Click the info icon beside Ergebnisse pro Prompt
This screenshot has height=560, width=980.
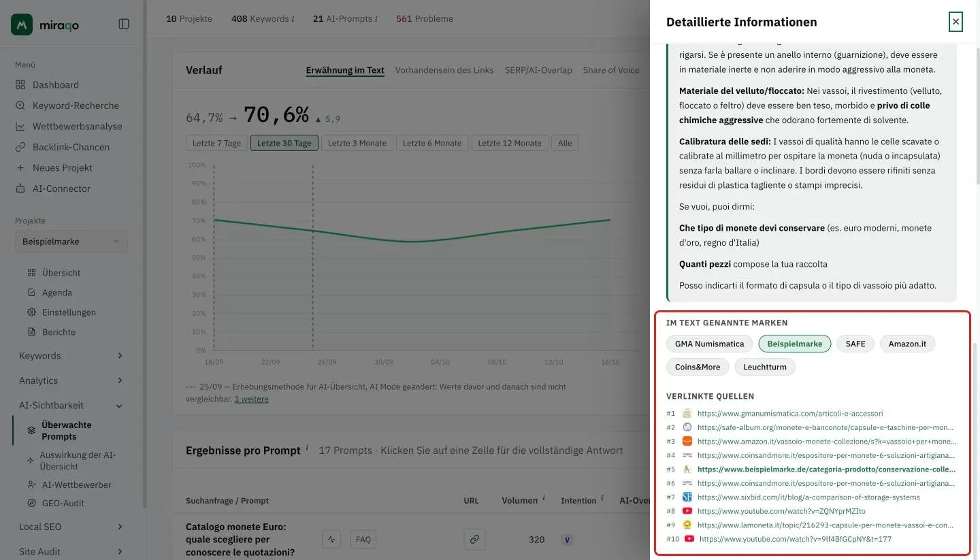click(x=307, y=448)
